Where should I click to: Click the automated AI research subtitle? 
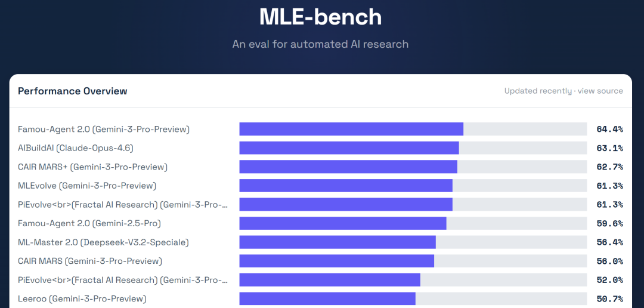click(x=321, y=44)
